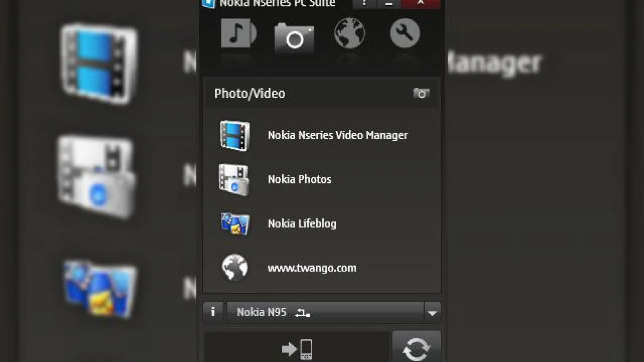Click the small camera icon in Photo/Video header

coord(421,93)
